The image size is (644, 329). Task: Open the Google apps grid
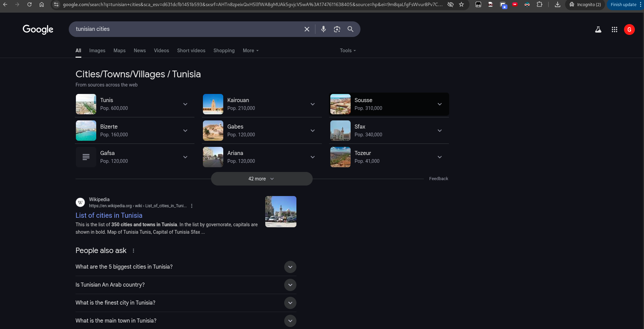[x=614, y=30]
